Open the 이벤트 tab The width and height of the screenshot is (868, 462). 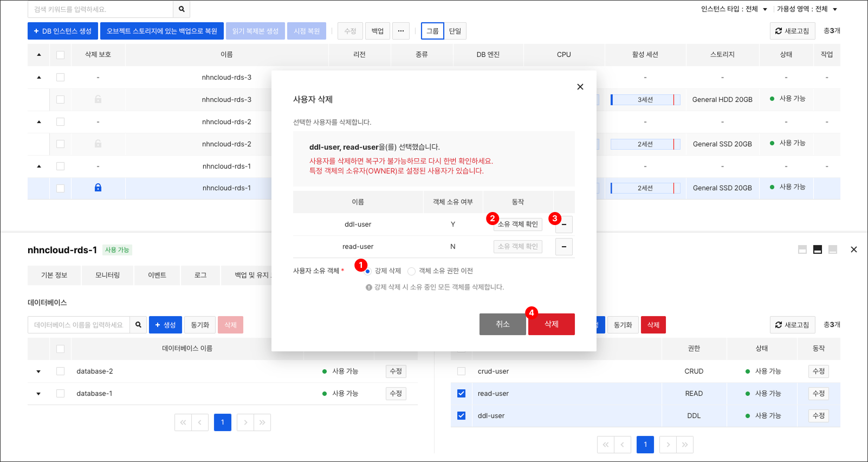point(157,275)
